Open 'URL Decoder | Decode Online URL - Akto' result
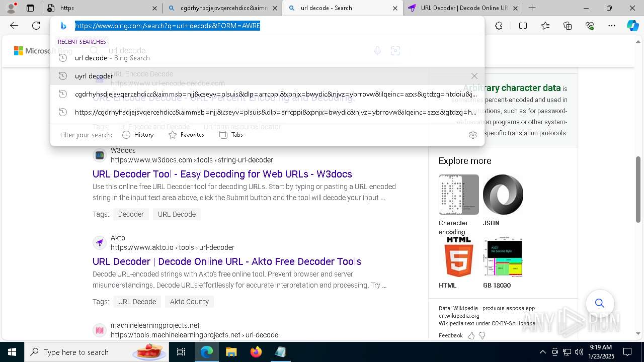This screenshot has width=644, height=362. click(x=227, y=261)
